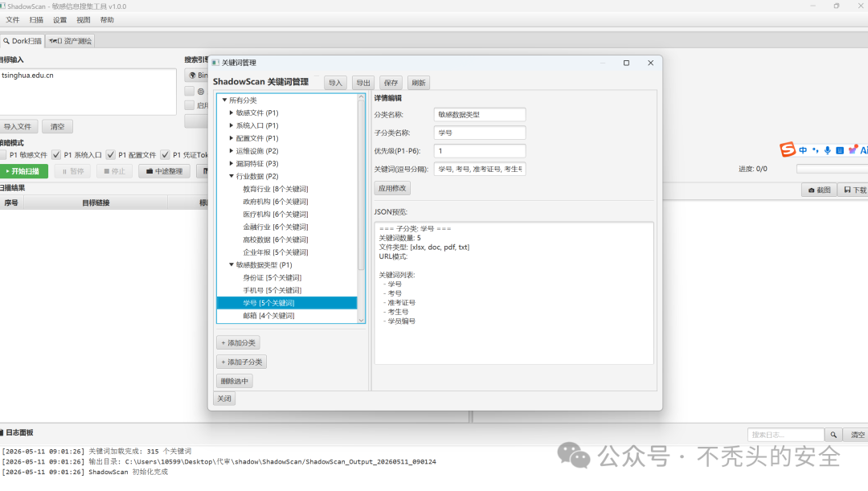Select 邮箱 [4个关键词] tree row
Image resolution: width=868 pixels, height=491 pixels.
[287, 316]
